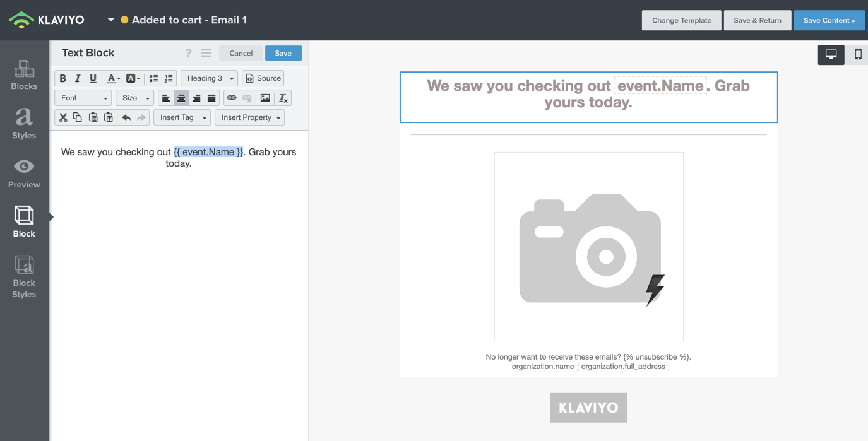The image size is (868, 441).
Task: Open the Heading 3 format dropdown
Action: coord(209,78)
